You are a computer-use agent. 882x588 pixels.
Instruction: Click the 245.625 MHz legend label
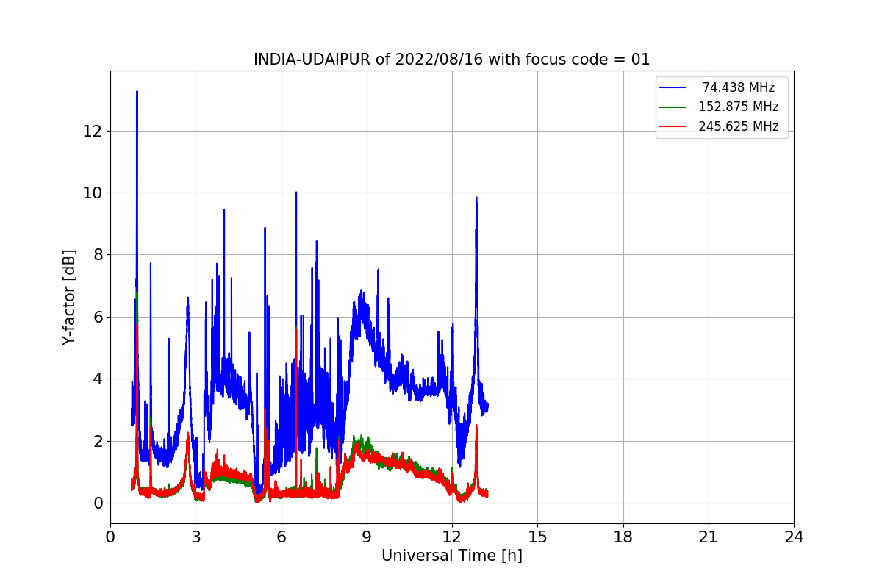coord(738,126)
